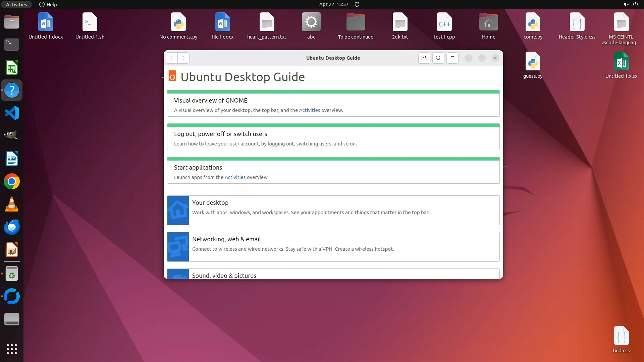Open the Help menu in top bar
This screenshot has height=362, width=644.
tap(48, 4)
